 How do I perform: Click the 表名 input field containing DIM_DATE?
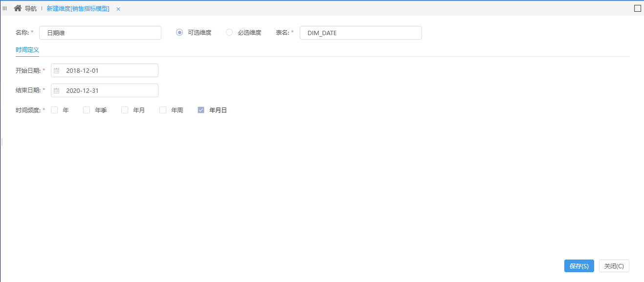pyautogui.click(x=361, y=33)
